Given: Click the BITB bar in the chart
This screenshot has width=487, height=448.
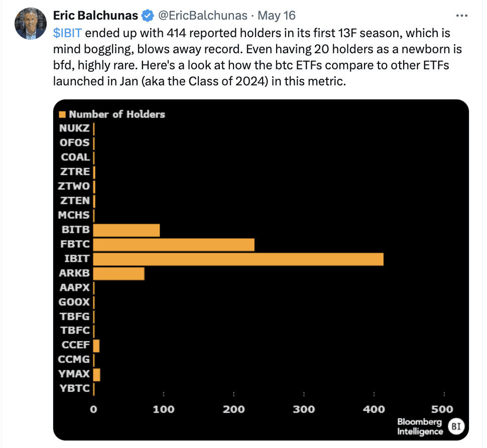Looking at the screenshot, I should tap(127, 230).
